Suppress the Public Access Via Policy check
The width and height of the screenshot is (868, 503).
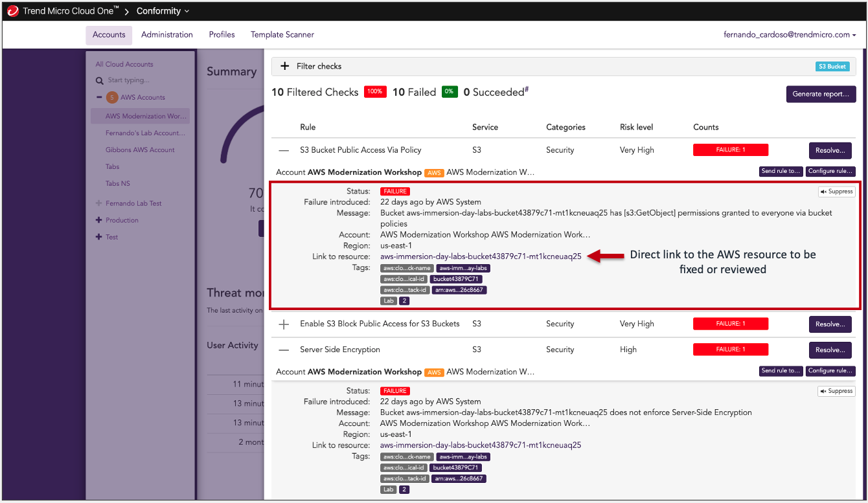point(836,192)
